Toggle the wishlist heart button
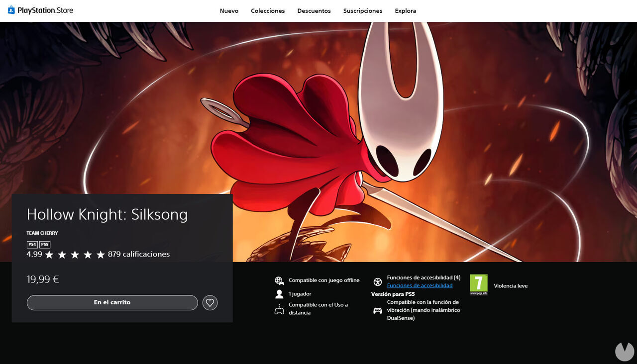 (210, 302)
